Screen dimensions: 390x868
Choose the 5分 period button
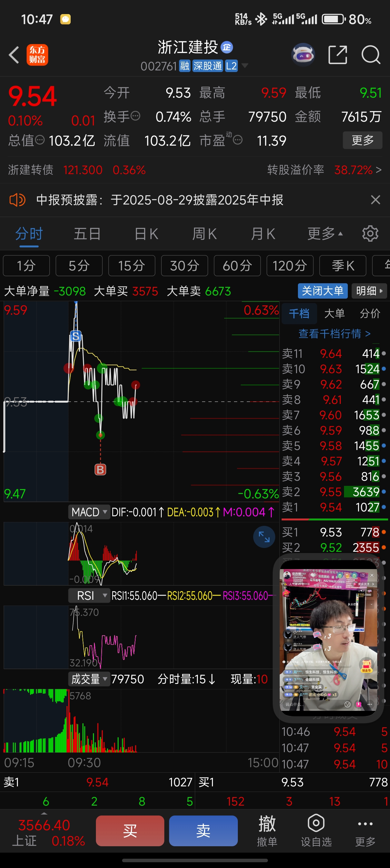click(x=79, y=266)
